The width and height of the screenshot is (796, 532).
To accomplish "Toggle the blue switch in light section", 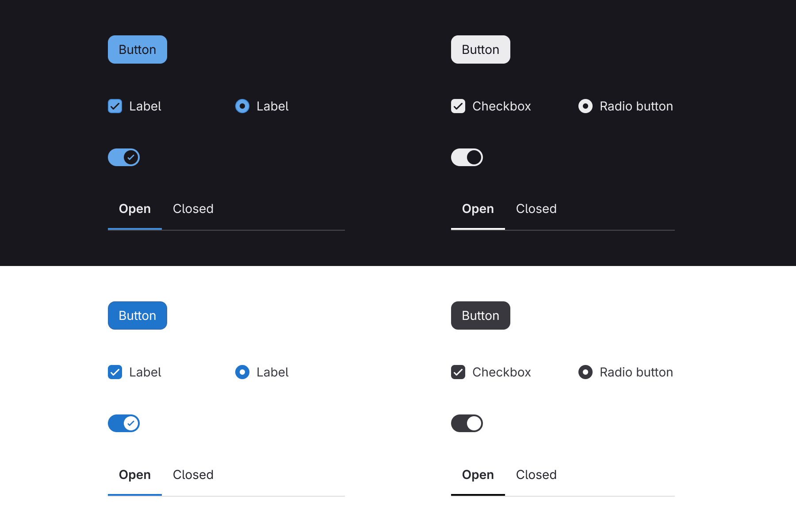I will point(124,423).
